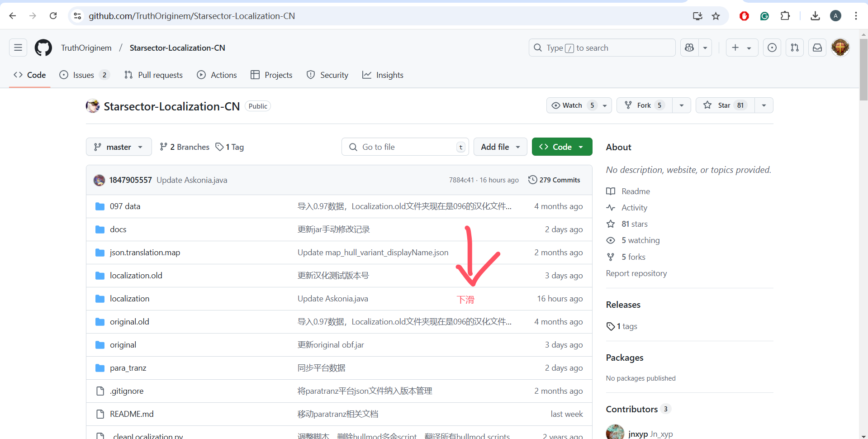Click the GitHub logo home icon
This screenshot has width=868, height=439.
[43, 48]
